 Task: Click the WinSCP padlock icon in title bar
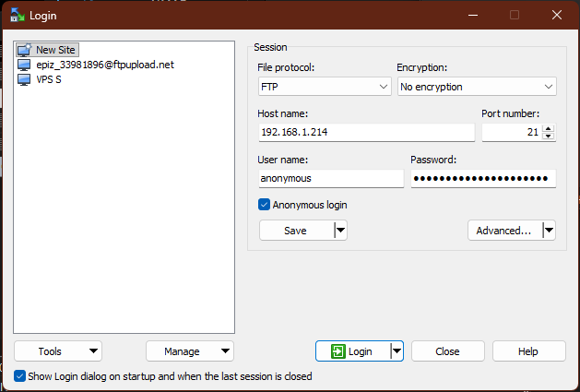point(17,15)
